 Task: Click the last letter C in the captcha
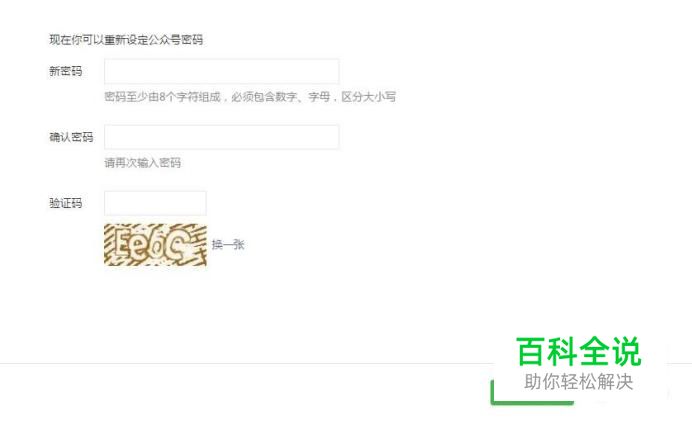[x=182, y=245]
